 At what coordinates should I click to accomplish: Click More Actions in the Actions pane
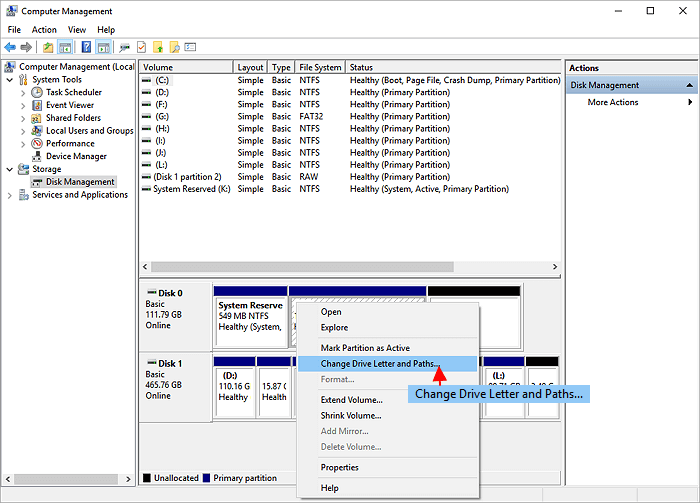(x=612, y=102)
